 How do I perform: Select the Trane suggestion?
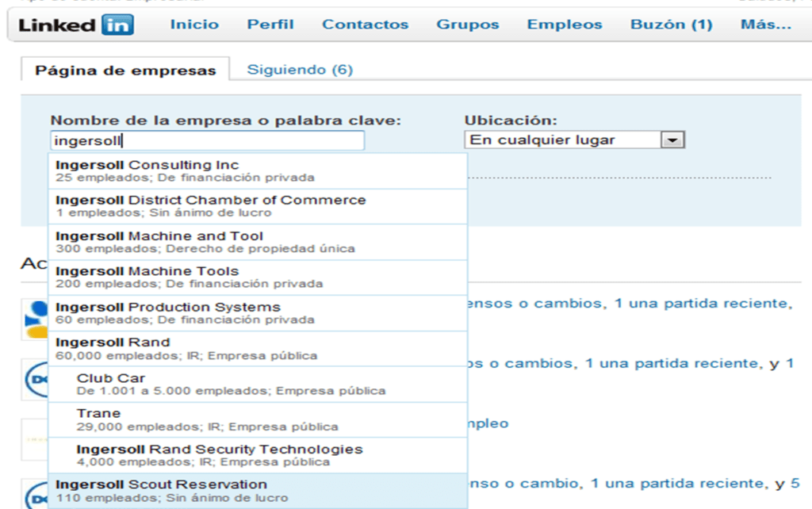pyautogui.click(x=258, y=420)
